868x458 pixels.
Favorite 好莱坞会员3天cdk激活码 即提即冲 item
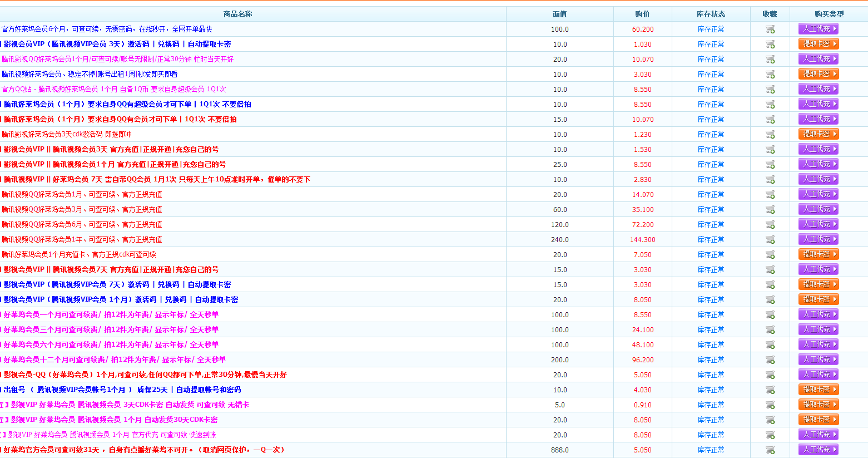(770, 134)
